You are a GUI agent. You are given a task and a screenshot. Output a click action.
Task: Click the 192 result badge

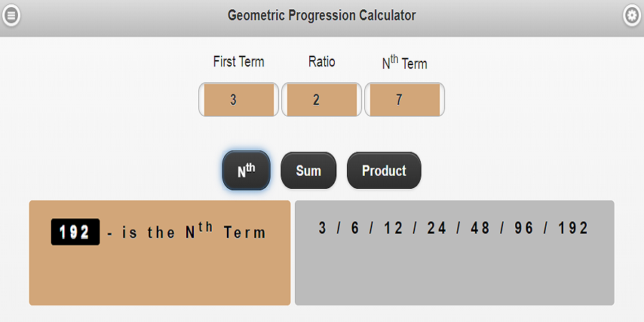(74, 232)
